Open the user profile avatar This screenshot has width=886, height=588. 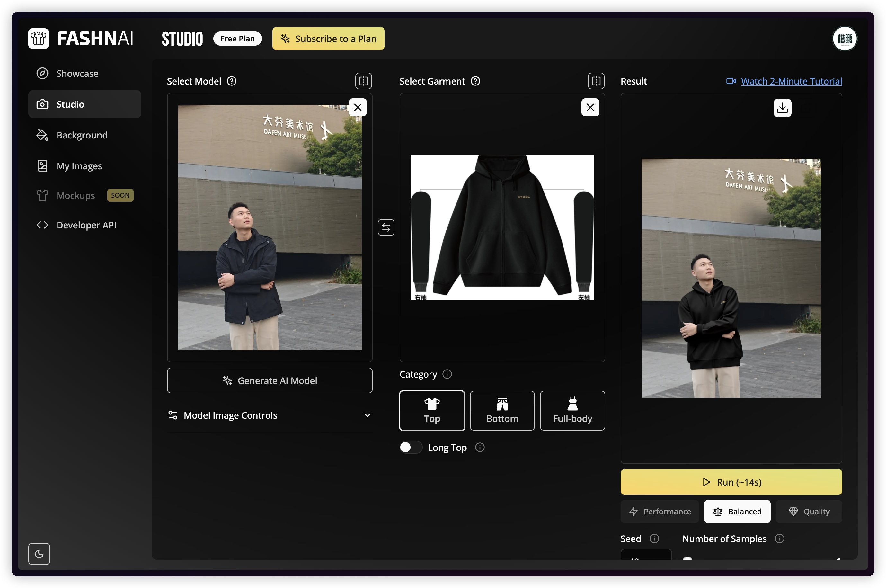[x=844, y=39]
